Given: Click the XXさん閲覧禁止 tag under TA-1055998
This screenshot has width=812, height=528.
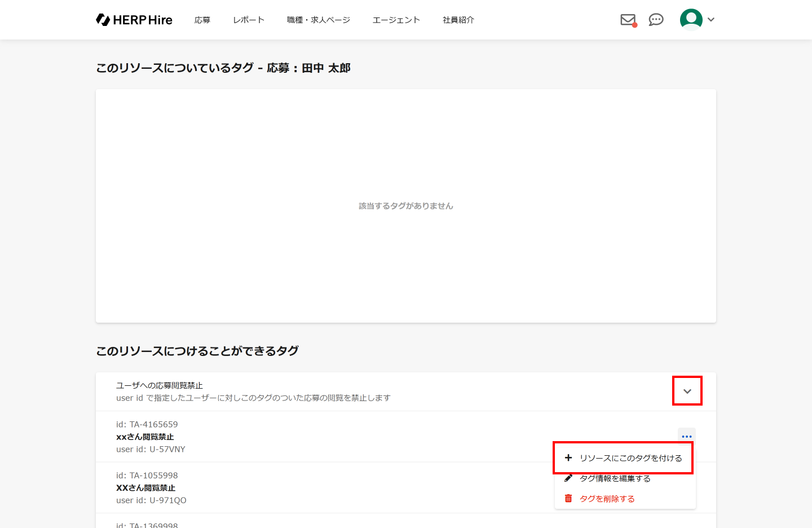Looking at the screenshot, I should coord(145,488).
